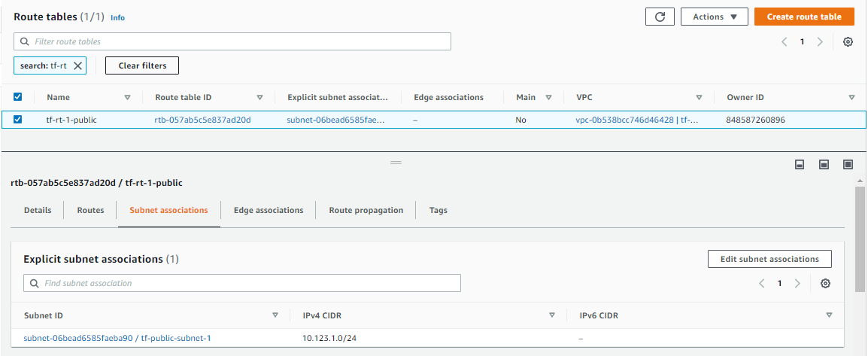The height and width of the screenshot is (356, 868).
Task: Sort by Name column
Action: [x=127, y=97]
